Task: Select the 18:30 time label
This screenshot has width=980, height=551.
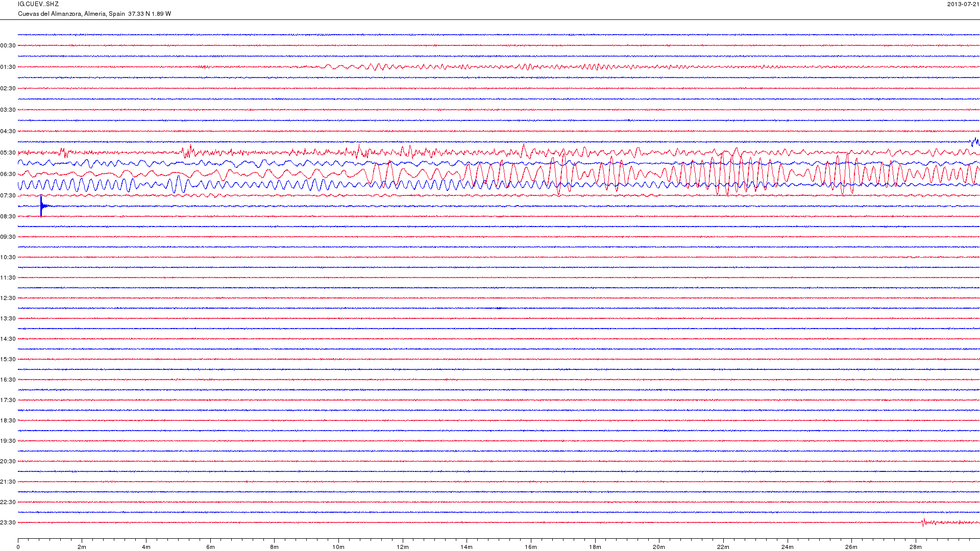Action: pyautogui.click(x=8, y=420)
